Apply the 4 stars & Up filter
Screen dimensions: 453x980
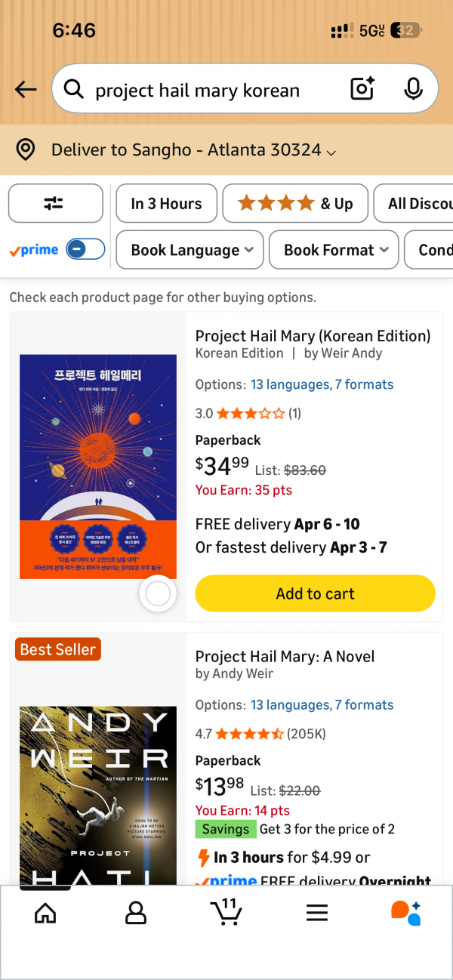(295, 204)
